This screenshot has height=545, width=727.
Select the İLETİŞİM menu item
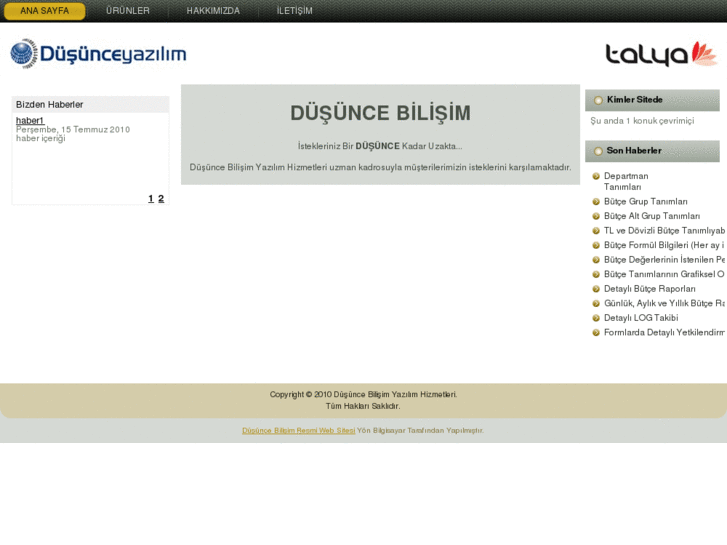click(x=294, y=11)
